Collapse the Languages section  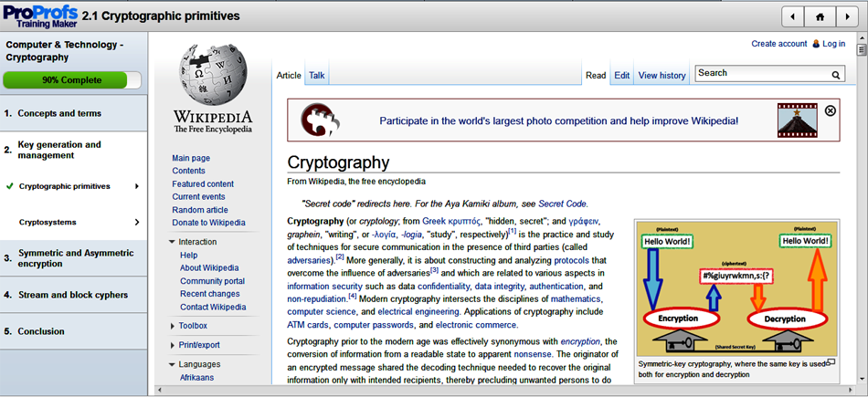pos(173,364)
